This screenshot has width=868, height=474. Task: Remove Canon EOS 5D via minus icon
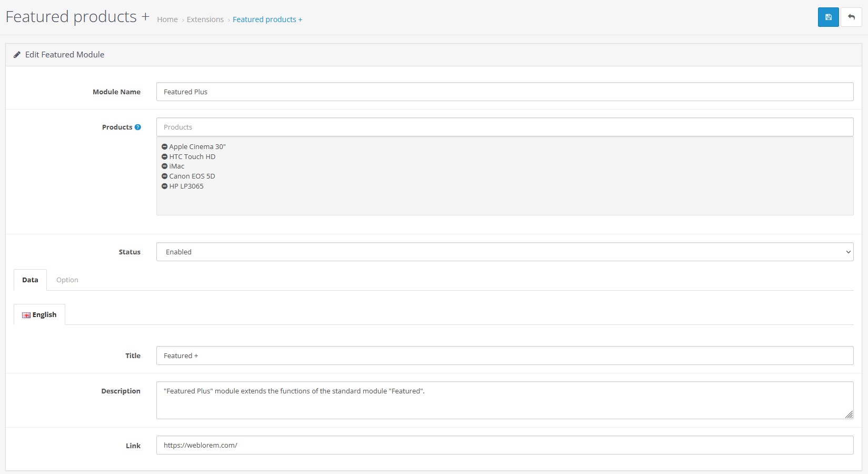click(165, 176)
